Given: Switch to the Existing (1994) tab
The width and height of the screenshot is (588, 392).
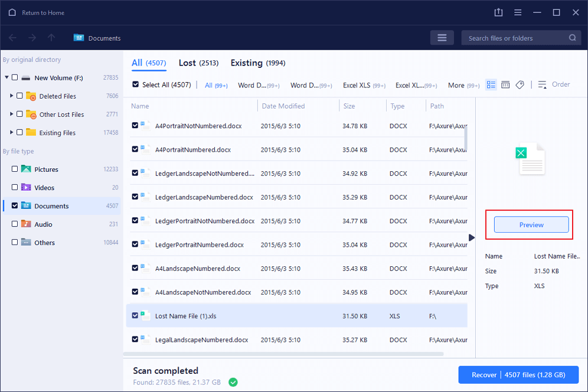Looking at the screenshot, I should [257, 63].
